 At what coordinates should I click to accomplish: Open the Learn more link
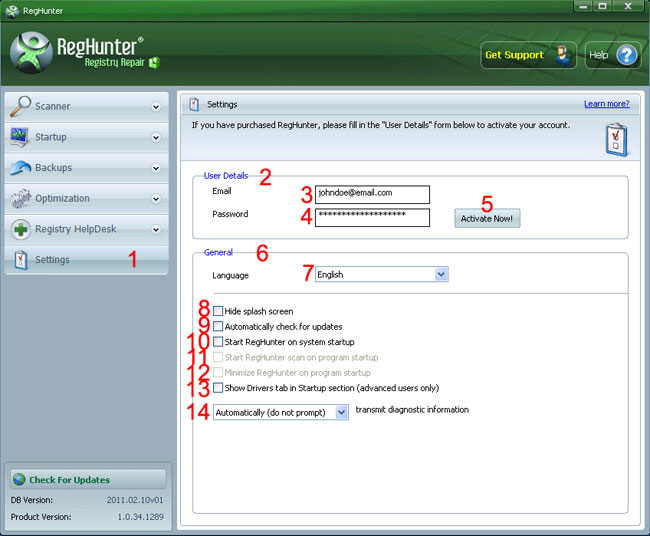(606, 104)
